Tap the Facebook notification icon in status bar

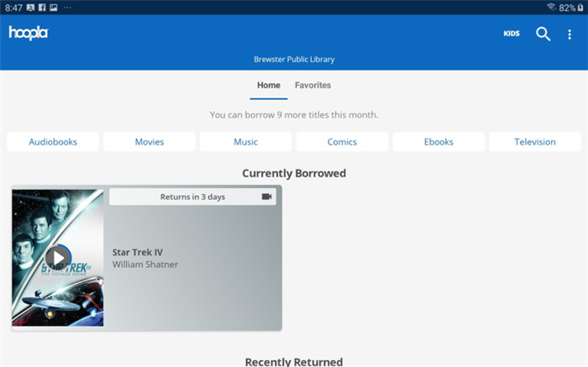(x=42, y=8)
